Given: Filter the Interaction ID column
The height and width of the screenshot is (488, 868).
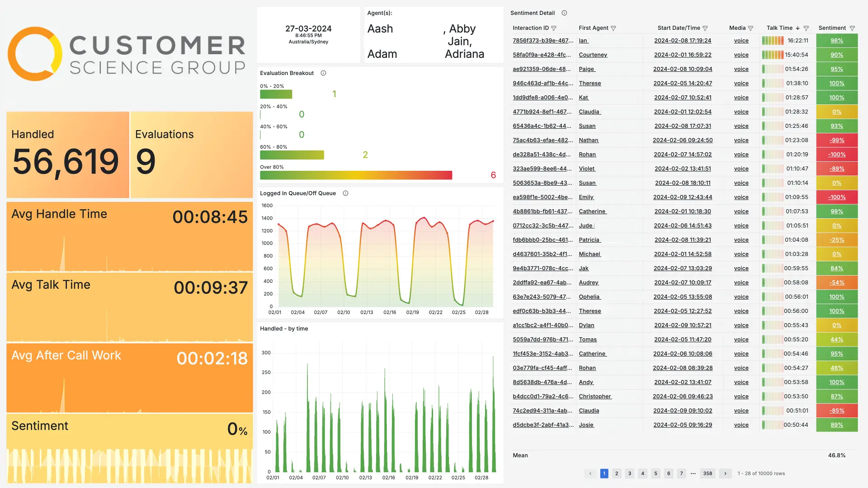Looking at the screenshot, I should [x=554, y=28].
